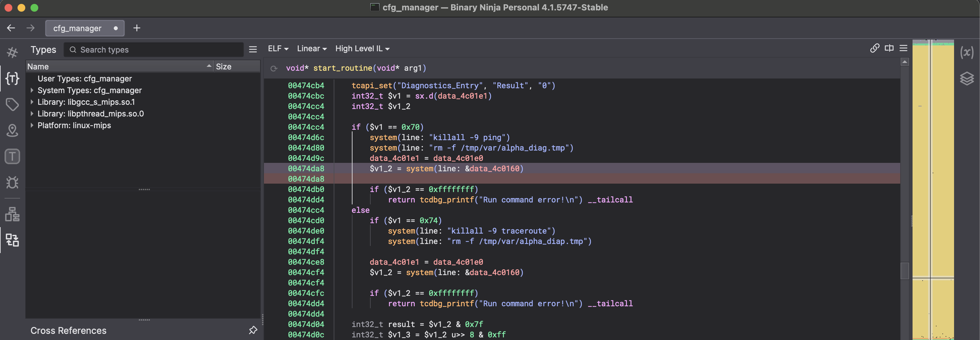Expand Platform: linux-mips

pyautogui.click(x=31, y=125)
